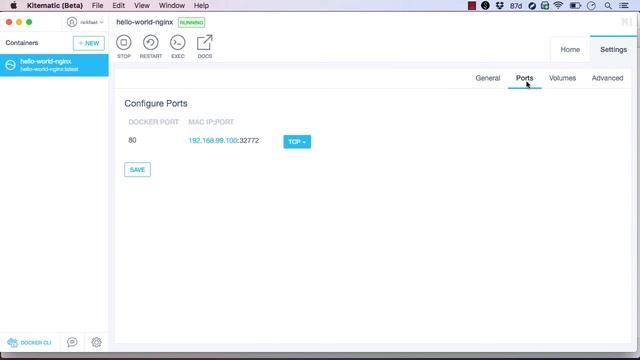Open the Dropbox menu bar icon
640x360 pixels.
point(500,6)
